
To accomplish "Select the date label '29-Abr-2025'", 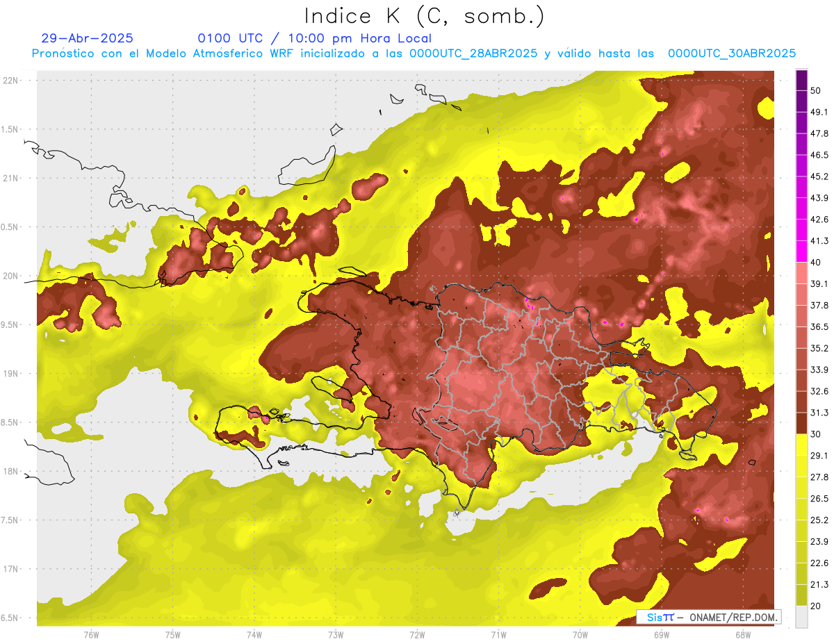I will (87, 38).
